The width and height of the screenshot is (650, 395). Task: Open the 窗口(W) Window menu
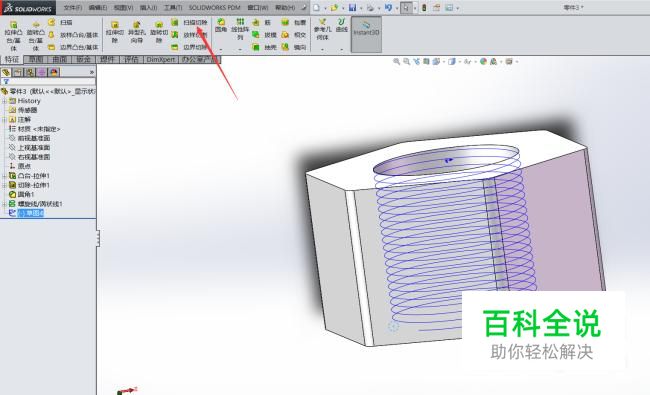(257, 7)
